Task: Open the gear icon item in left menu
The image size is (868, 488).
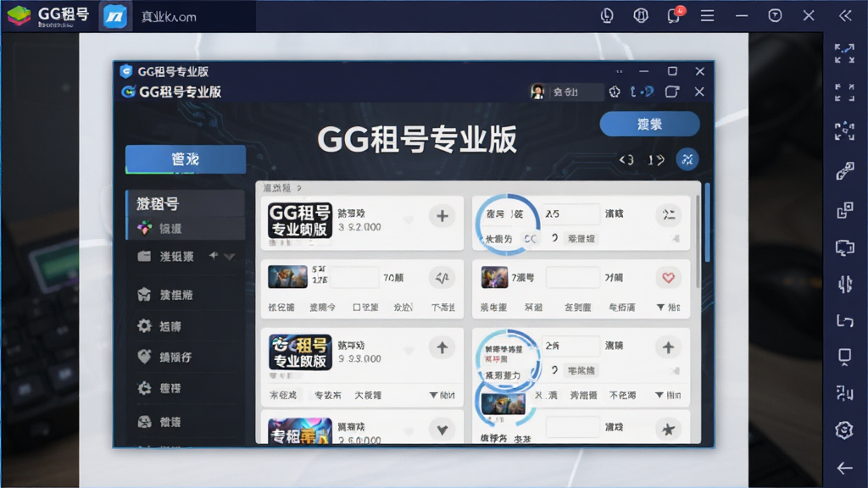Action: (x=186, y=326)
